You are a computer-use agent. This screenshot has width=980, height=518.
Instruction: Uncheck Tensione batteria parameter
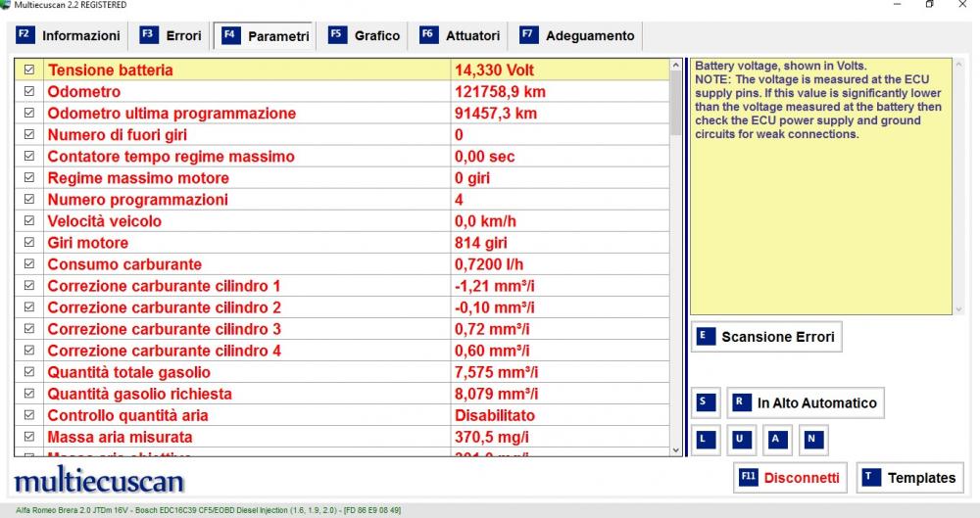29,70
